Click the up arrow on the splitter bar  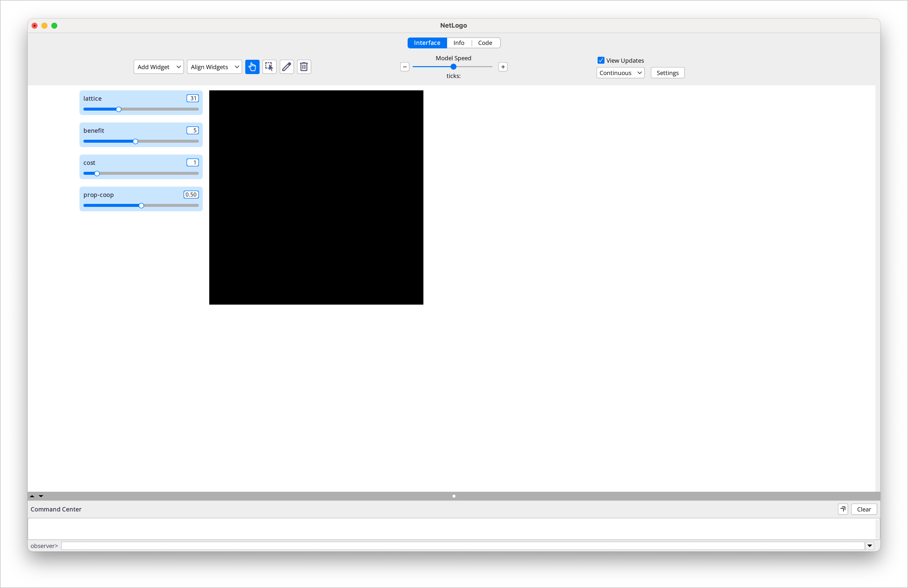pos(32,496)
